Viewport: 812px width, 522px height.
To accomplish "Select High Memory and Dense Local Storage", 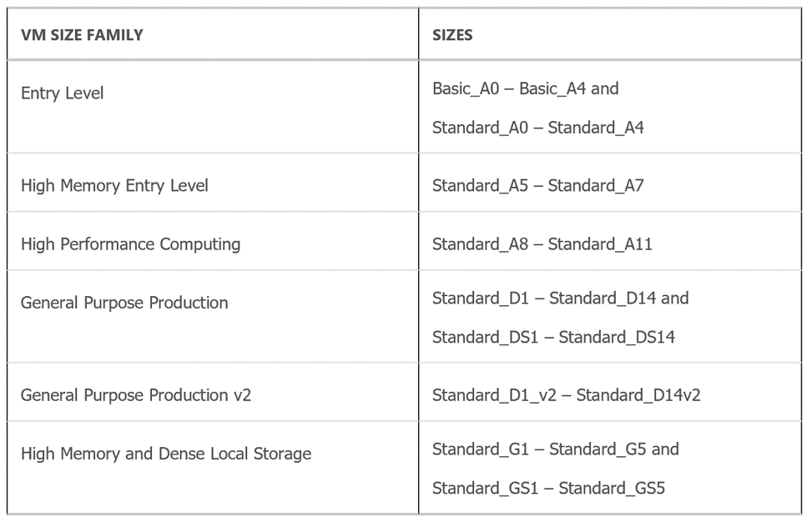I will pyautogui.click(x=166, y=454).
